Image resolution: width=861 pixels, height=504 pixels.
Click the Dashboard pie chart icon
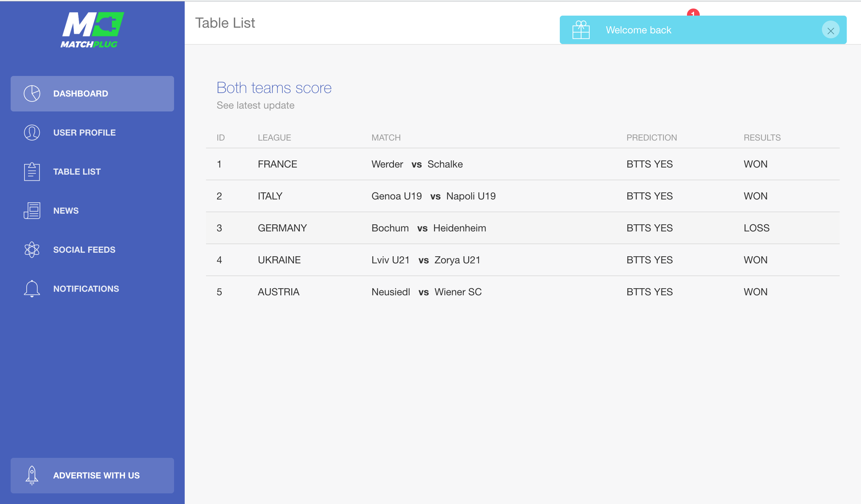[x=32, y=94]
